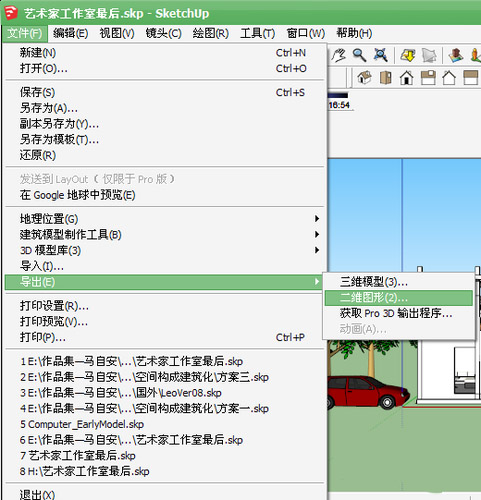
Task: Open recent file 8 H:\艺术家工作室最后.skp
Action: [x=165, y=471]
